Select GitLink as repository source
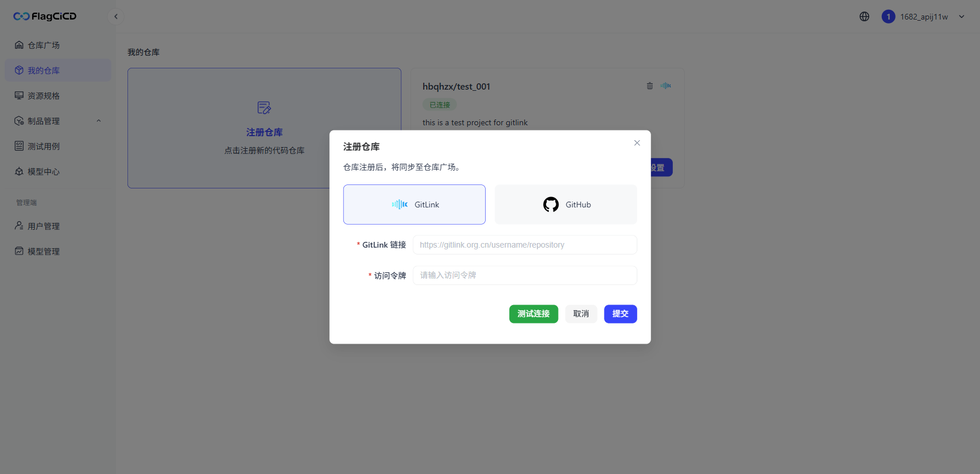Image resolution: width=980 pixels, height=474 pixels. pos(415,205)
